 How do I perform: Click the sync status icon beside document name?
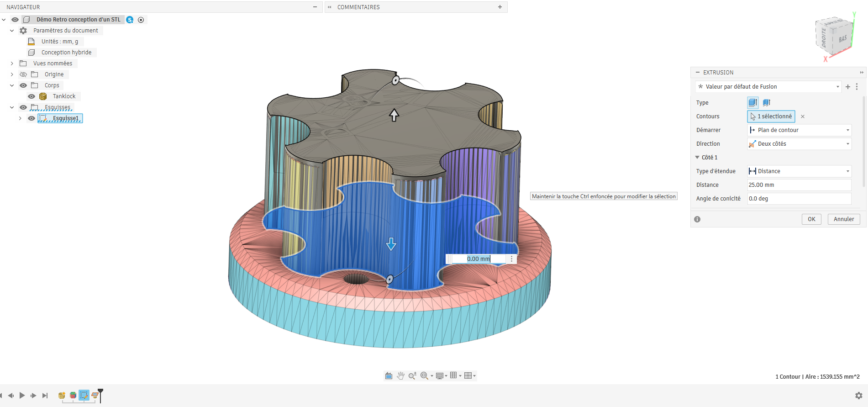coord(130,20)
